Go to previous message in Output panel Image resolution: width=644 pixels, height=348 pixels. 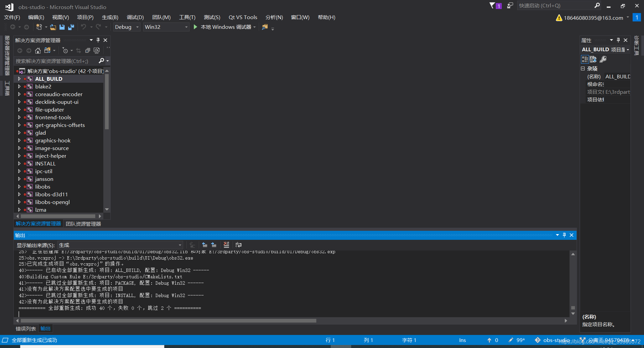[x=205, y=245]
